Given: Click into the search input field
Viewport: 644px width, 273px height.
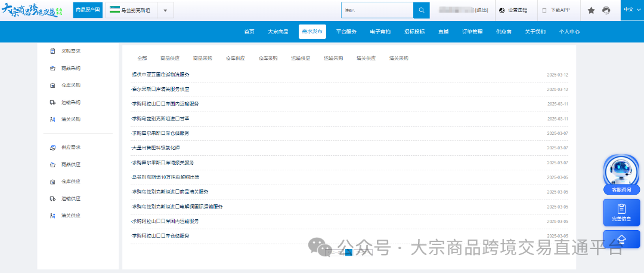Looking at the screenshot, I should 377,10.
